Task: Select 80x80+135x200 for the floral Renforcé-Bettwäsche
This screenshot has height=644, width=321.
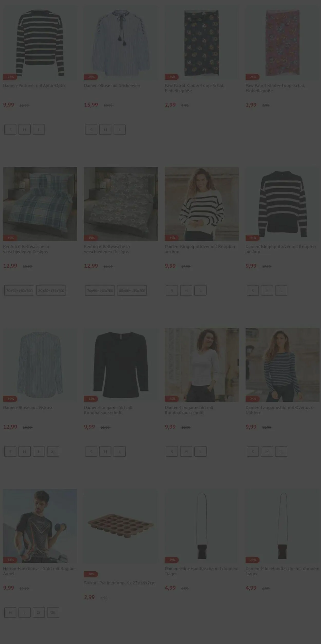Action: [132, 291]
